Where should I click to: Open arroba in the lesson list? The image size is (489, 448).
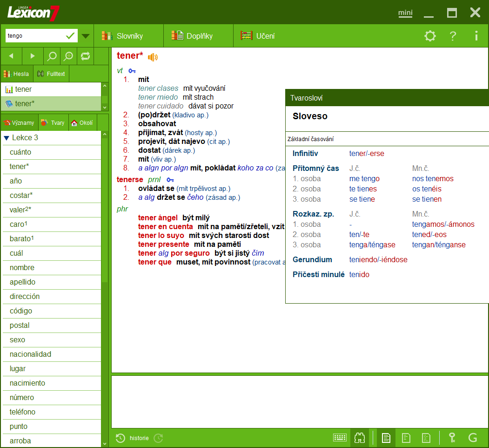pos(52,441)
